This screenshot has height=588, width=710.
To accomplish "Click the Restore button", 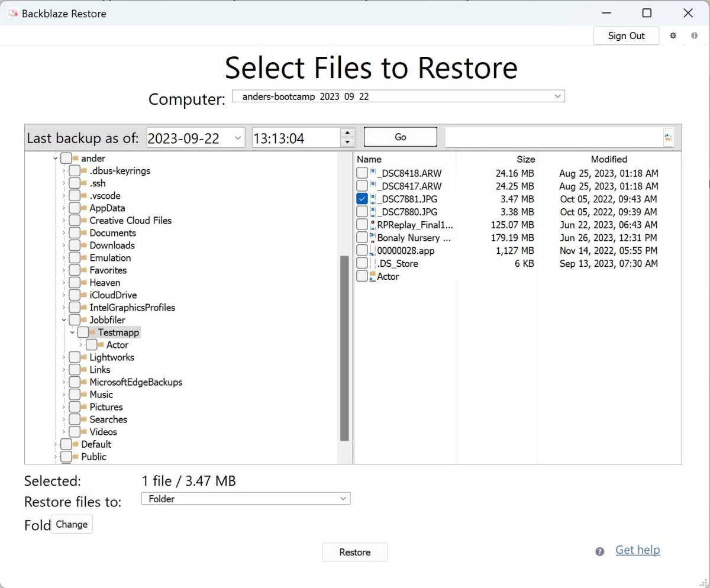I will [x=355, y=552].
